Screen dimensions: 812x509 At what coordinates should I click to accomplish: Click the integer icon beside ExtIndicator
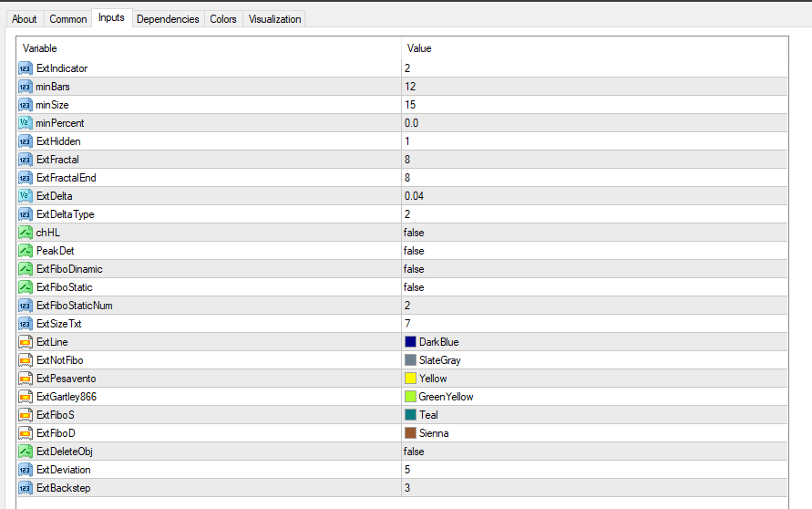pos(26,68)
